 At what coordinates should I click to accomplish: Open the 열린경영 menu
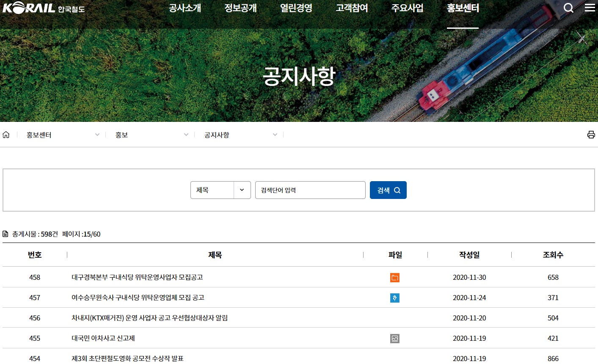pos(296,8)
